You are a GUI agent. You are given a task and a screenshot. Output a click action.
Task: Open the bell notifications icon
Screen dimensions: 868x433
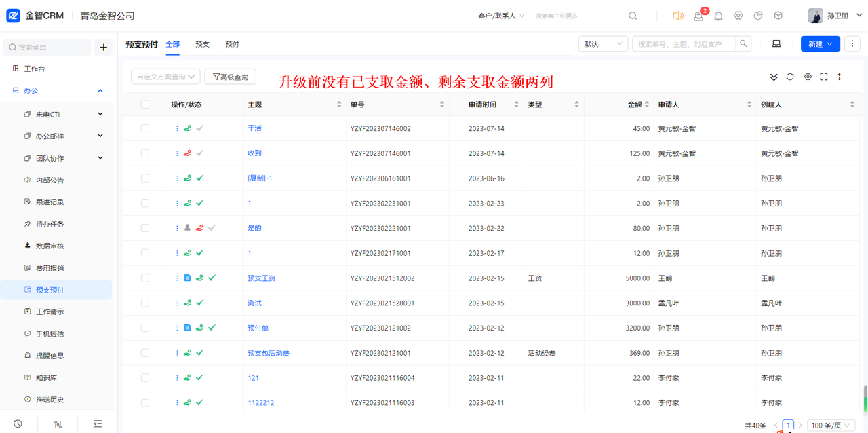[x=718, y=16]
